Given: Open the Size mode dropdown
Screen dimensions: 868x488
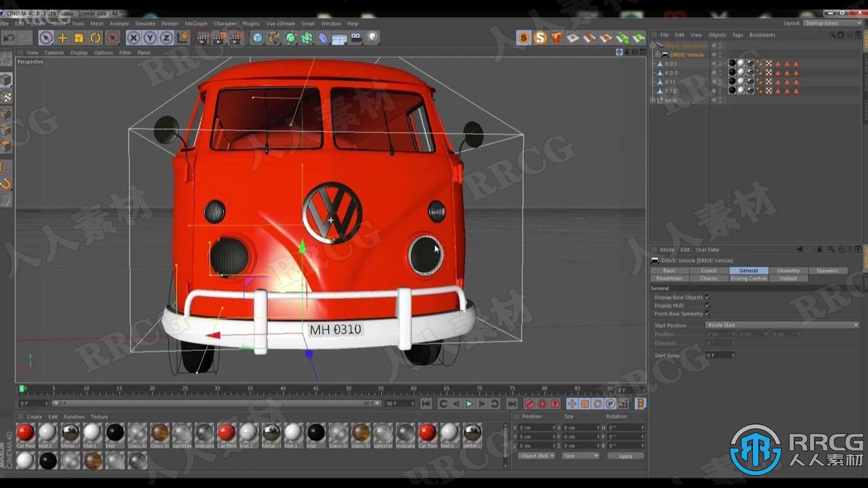Looking at the screenshot, I should tap(581, 456).
